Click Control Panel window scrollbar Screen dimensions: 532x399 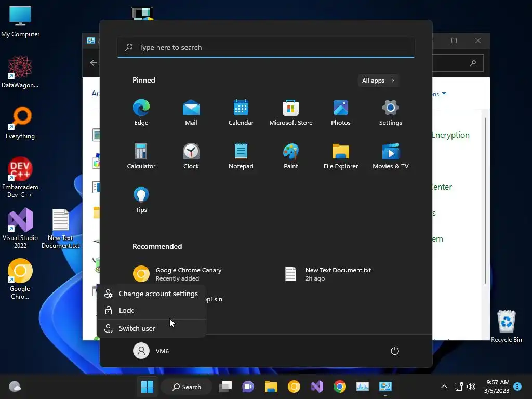tap(486, 200)
